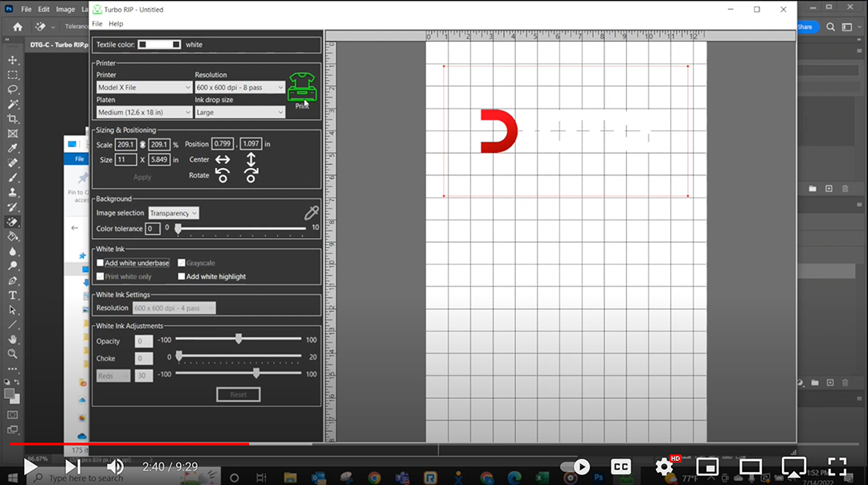
Task: Center the image vertically
Action: tap(251, 159)
